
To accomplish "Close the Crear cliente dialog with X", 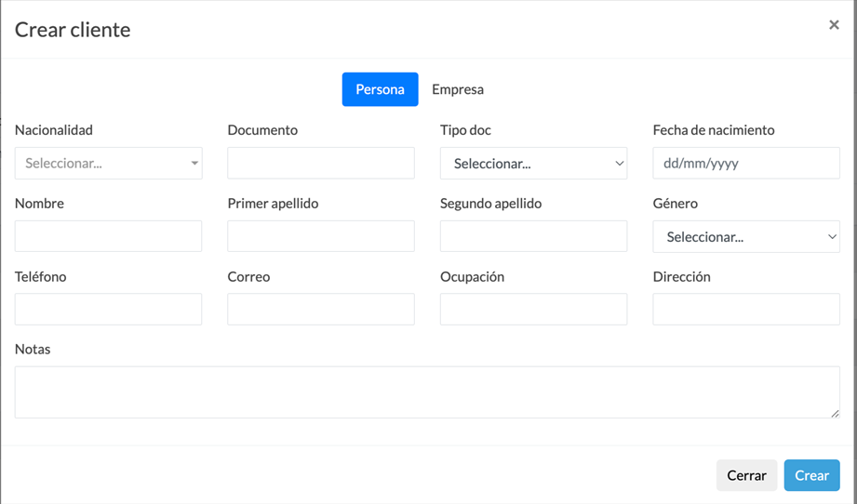I will [x=834, y=24].
